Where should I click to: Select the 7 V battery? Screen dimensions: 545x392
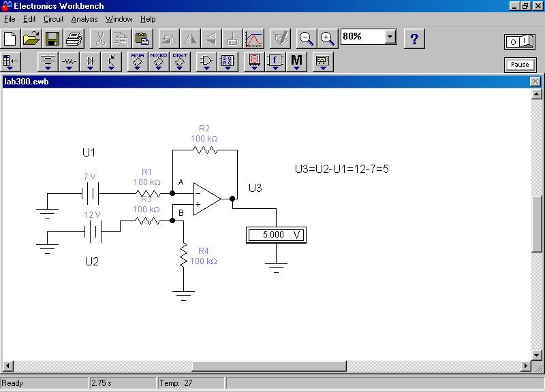[91, 193]
